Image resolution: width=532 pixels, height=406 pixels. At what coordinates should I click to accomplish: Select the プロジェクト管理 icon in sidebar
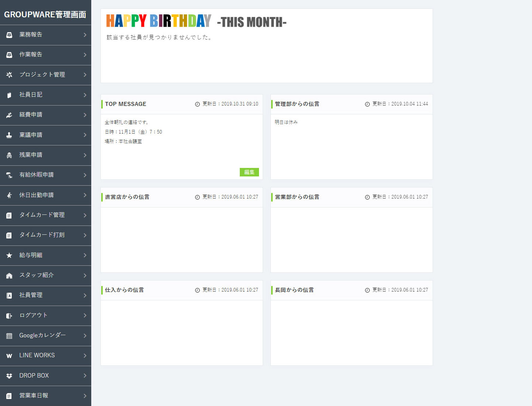(x=9, y=75)
